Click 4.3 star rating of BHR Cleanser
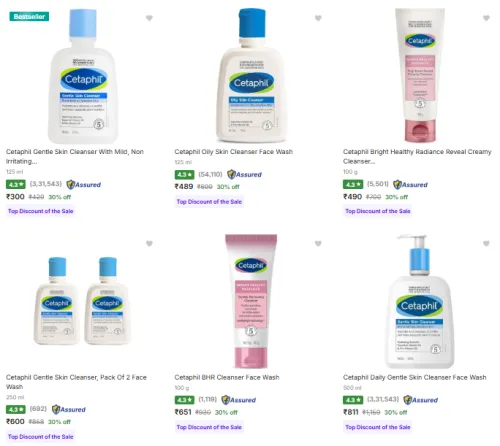The height and width of the screenshot is (446, 500). tap(184, 400)
